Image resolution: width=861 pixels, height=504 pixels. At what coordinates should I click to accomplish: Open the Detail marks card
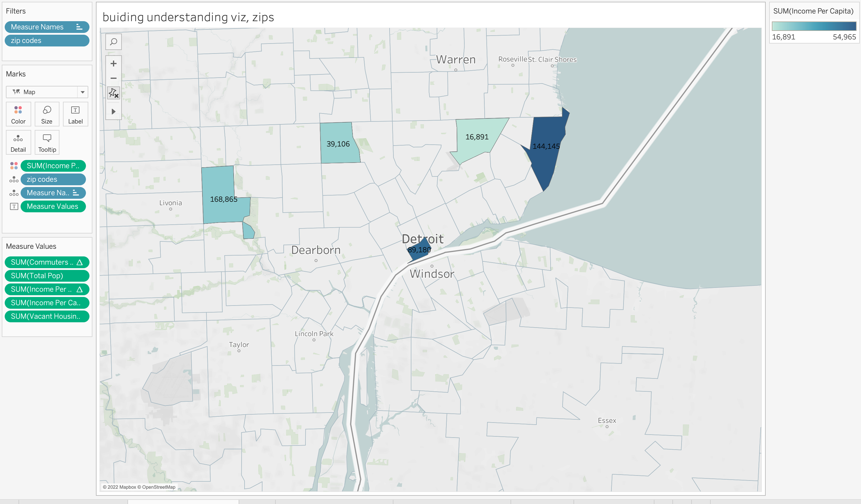click(18, 143)
